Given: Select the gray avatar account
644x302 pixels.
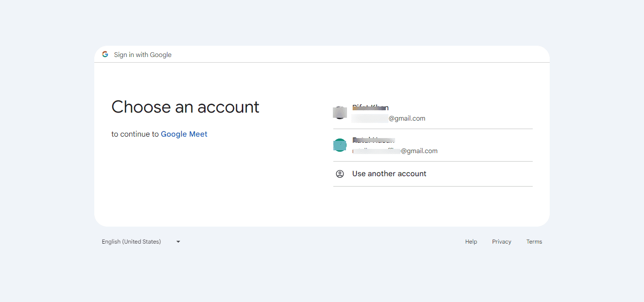Looking at the screenshot, I should (x=433, y=113).
